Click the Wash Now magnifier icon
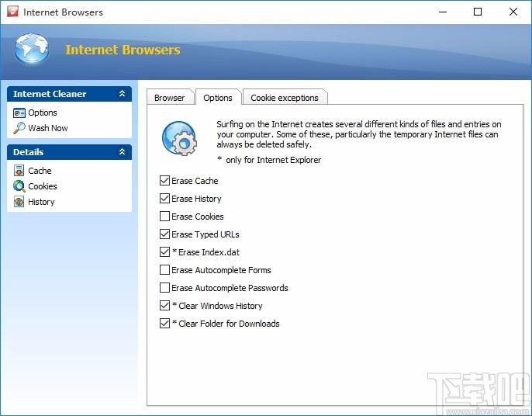The image size is (532, 416). coord(19,128)
